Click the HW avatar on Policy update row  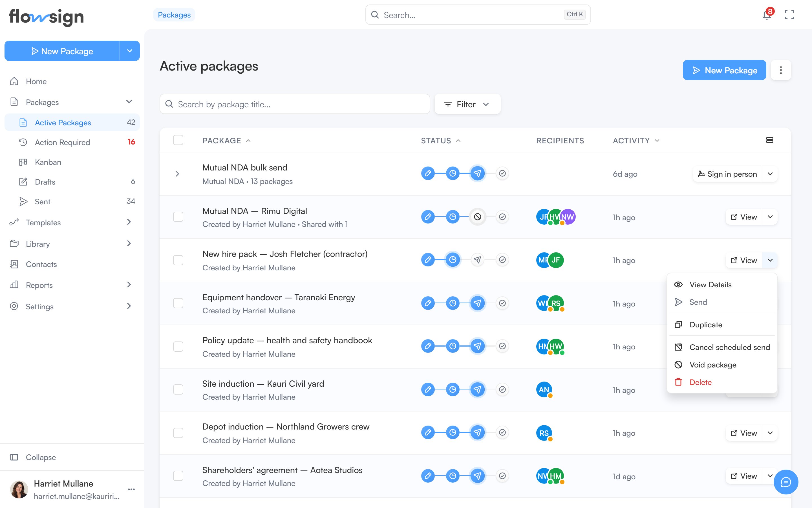click(556, 346)
